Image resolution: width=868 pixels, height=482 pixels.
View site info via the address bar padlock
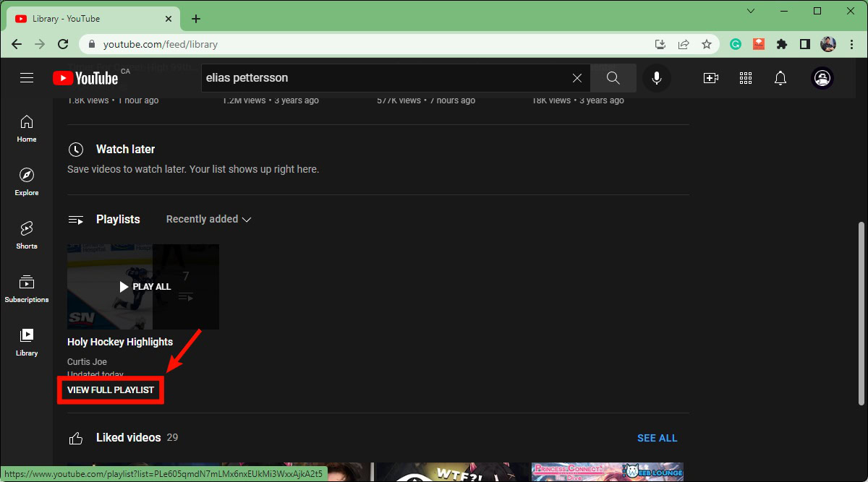tap(92, 44)
